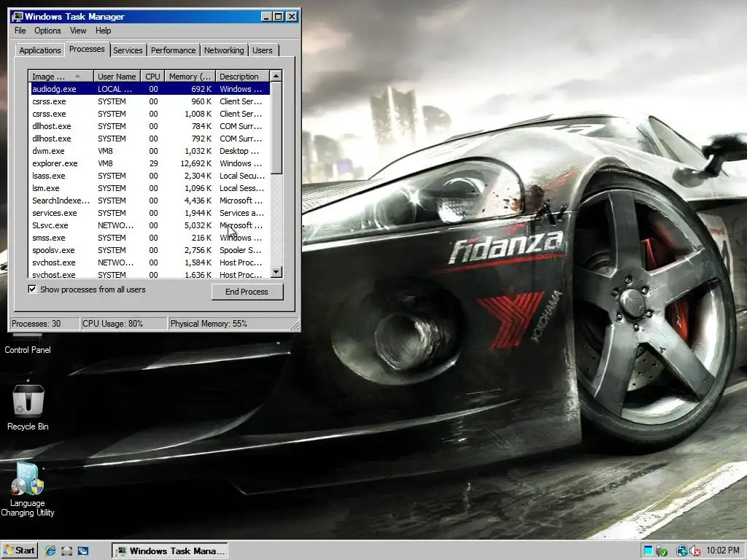Click the Task Manager resize grip corner
Screen dimensions: 747x560
pyautogui.click(x=295, y=325)
